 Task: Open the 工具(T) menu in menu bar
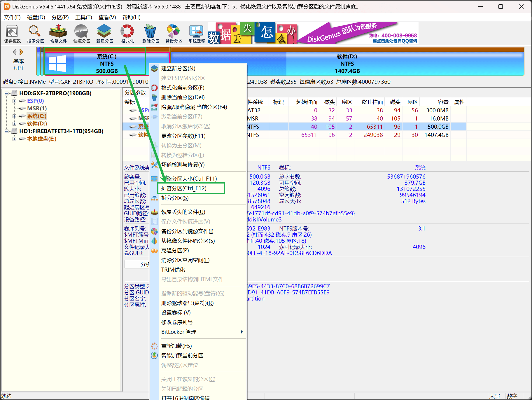click(83, 18)
